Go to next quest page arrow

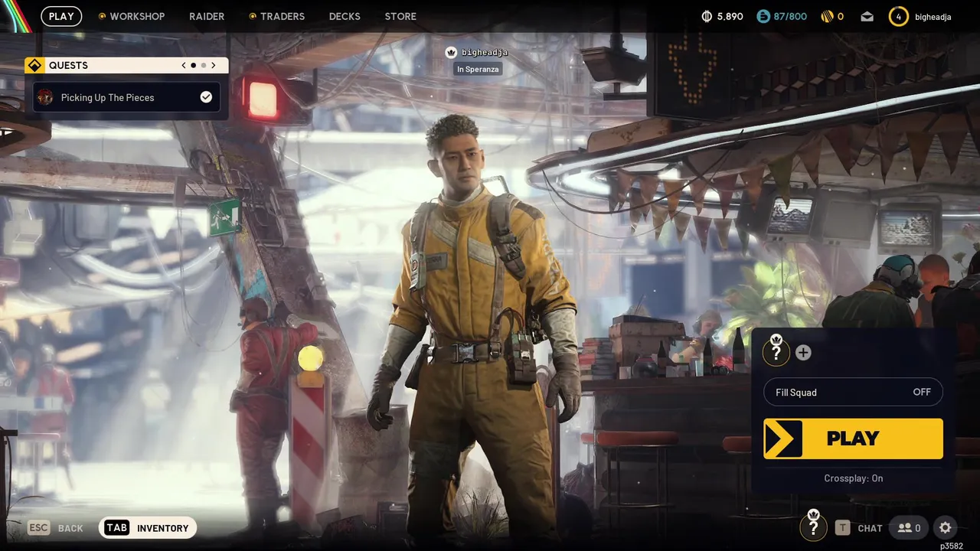pyautogui.click(x=214, y=65)
